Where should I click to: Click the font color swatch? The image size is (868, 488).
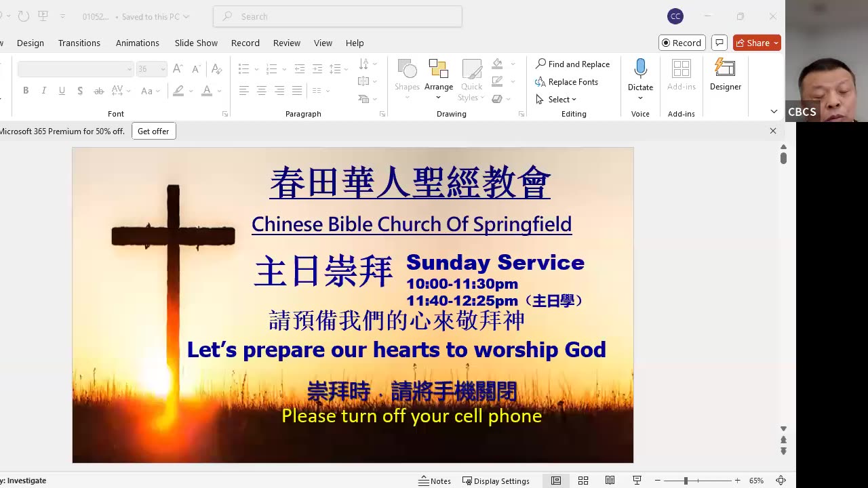208,91
